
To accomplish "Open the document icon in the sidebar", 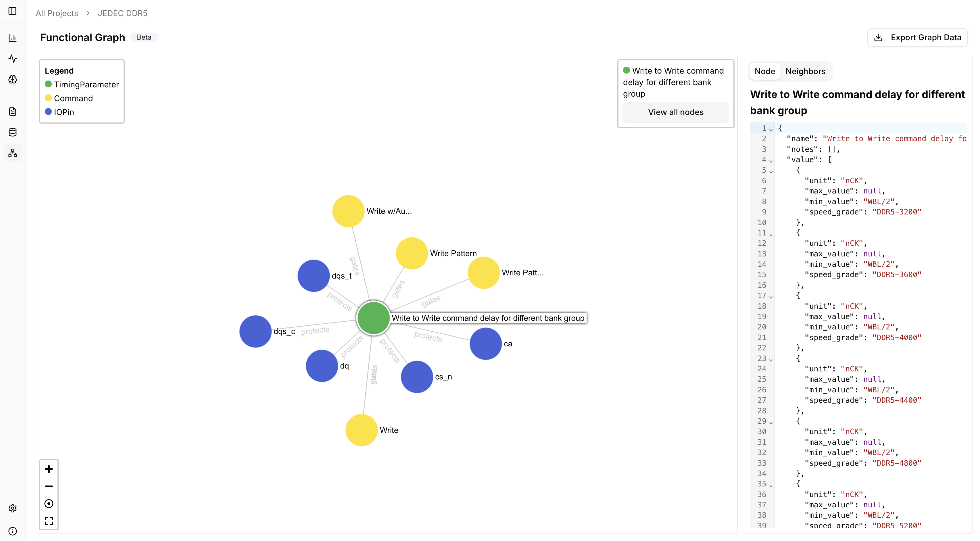I will tap(13, 111).
